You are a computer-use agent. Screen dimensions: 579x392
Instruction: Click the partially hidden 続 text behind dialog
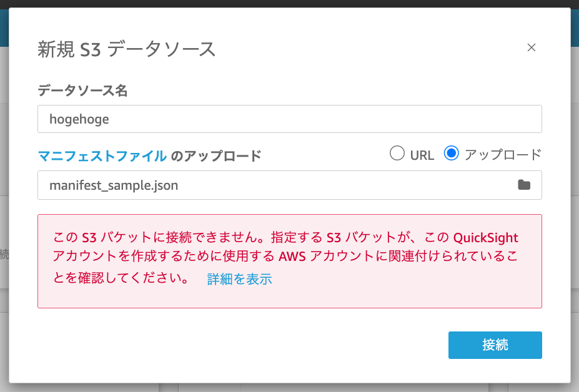click(x=4, y=254)
